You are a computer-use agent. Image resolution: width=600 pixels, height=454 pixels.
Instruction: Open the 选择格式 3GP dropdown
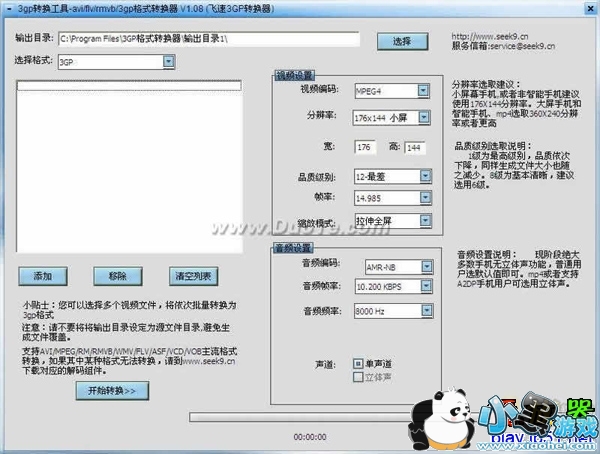tap(169, 62)
